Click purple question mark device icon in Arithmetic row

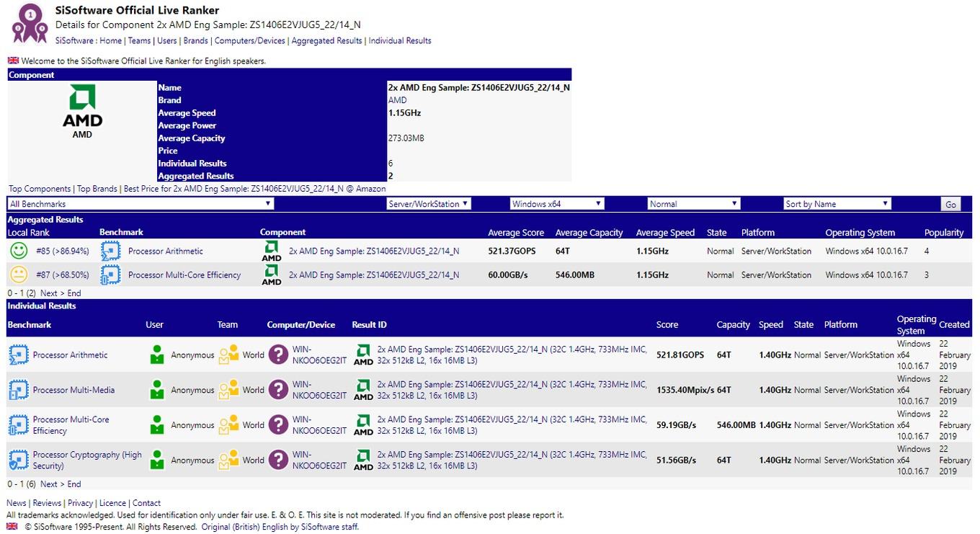278,355
